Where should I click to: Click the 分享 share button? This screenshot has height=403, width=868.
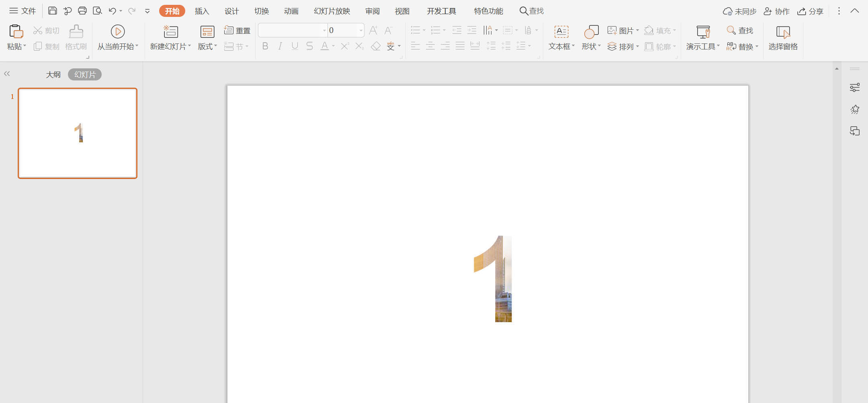pyautogui.click(x=811, y=11)
